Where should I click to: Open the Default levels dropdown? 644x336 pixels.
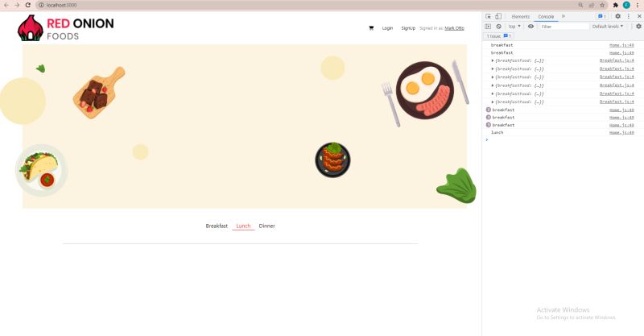(608, 27)
